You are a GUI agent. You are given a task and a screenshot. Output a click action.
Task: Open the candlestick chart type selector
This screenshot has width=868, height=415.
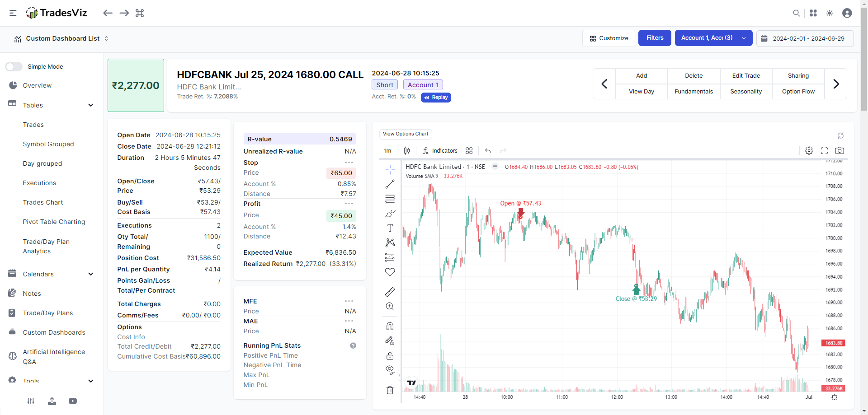point(407,151)
